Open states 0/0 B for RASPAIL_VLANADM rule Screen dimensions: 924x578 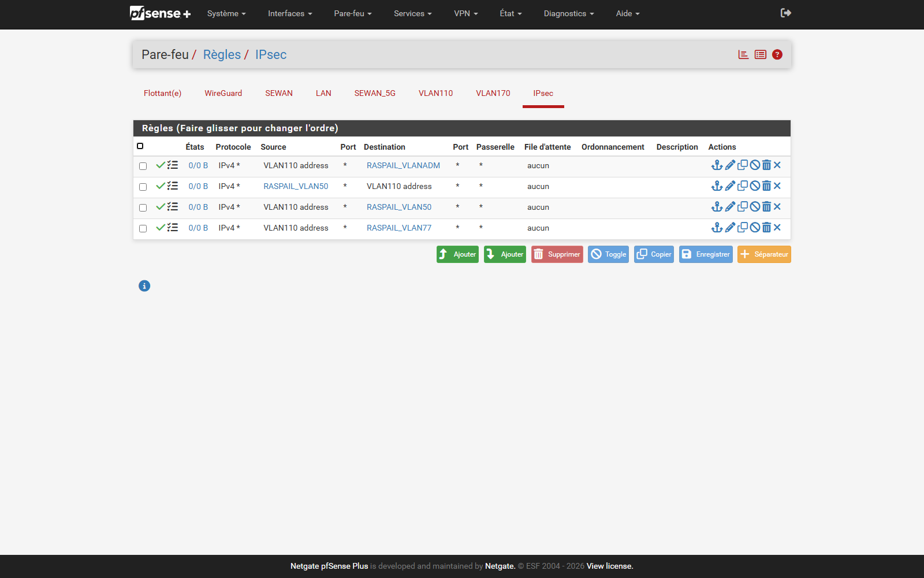pos(198,165)
